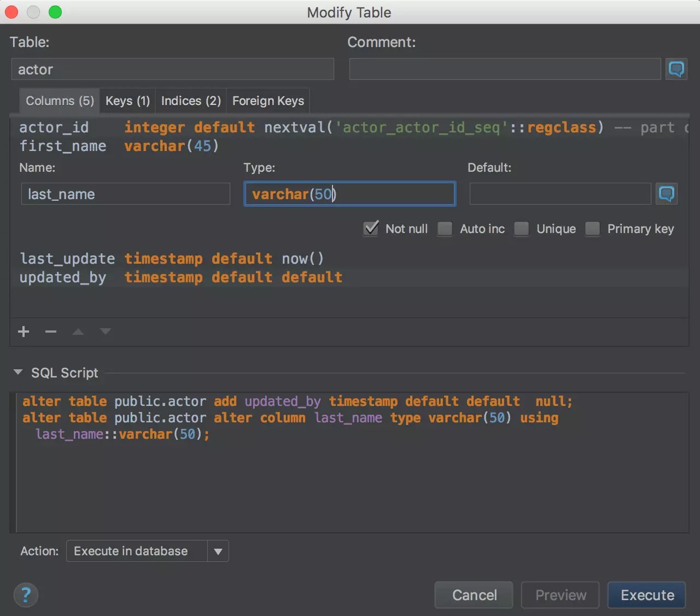The height and width of the screenshot is (616, 700).
Task: Remove selected column using the minus icon
Action: [51, 332]
